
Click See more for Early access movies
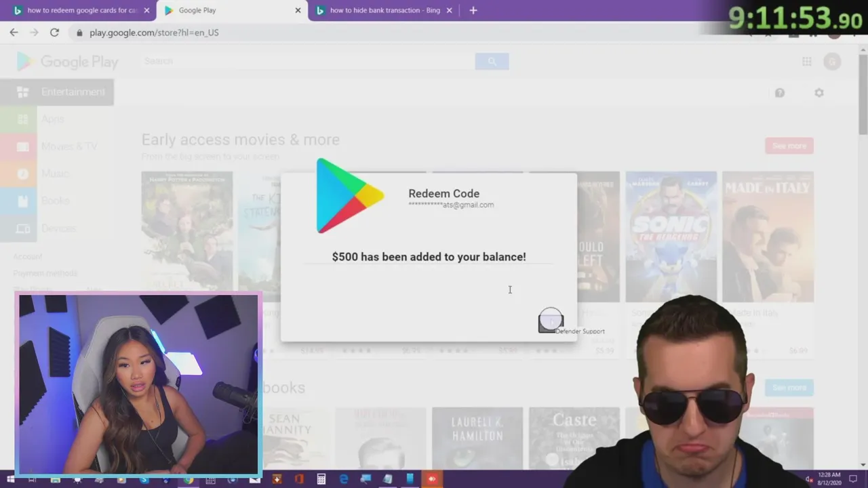coord(789,146)
